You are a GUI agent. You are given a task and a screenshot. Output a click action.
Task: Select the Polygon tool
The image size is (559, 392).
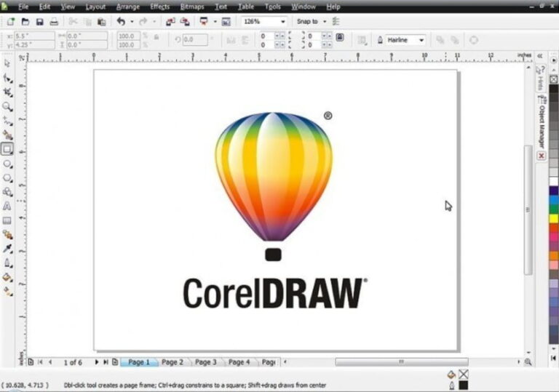pos(7,178)
